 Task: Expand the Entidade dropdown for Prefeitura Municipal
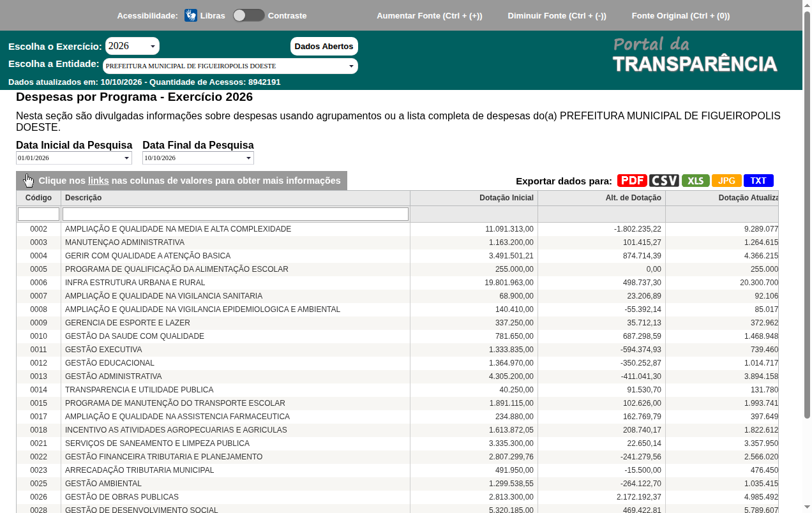tap(230, 66)
